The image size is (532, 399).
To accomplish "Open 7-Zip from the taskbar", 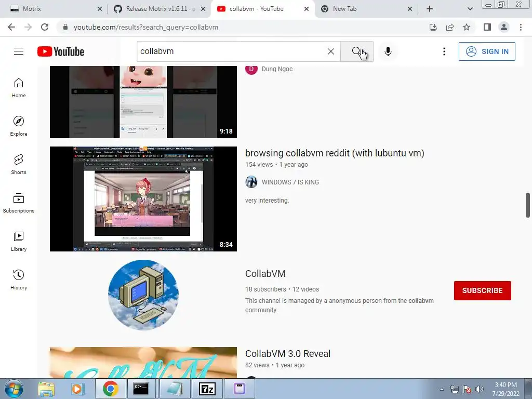I will [x=207, y=389].
